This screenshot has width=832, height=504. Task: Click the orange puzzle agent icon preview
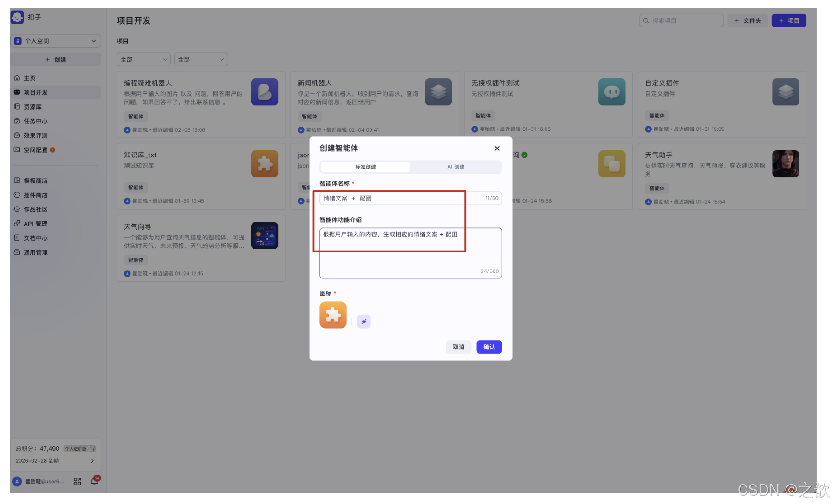[333, 315]
